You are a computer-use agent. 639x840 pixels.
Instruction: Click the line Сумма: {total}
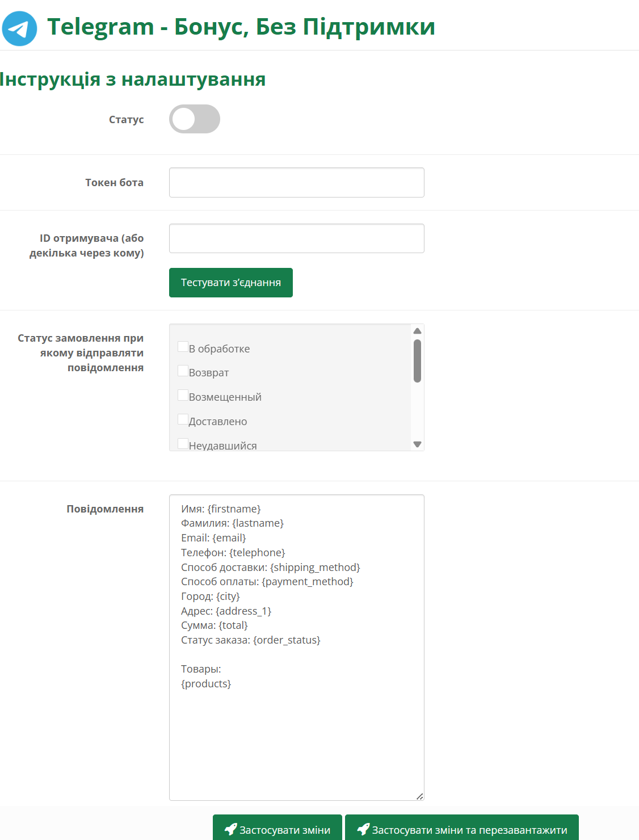coord(215,625)
